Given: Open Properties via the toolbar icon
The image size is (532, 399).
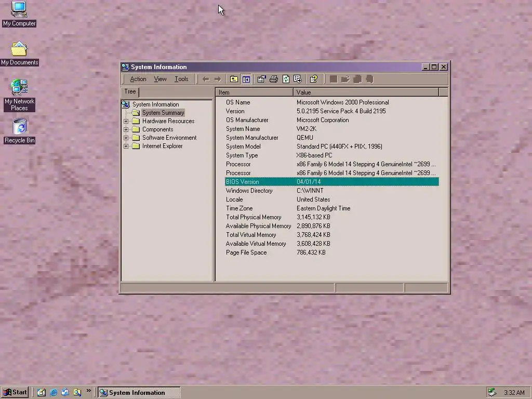Looking at the screenshot, I should click(262, 79).
